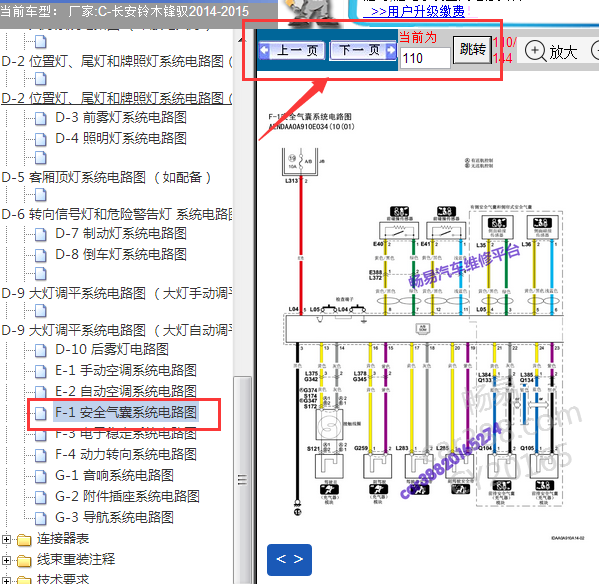599x584 pixels.
Task: Click the blue < > code button
Action: pyautogui.click(x=289, y=560)
